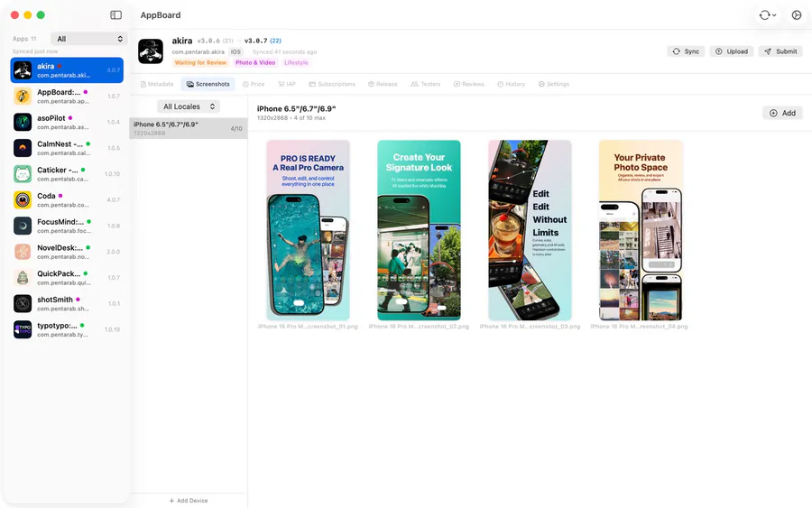The width and height of the screenshot is (812, 508).
Task: Click the filename ending reenshot_04.png
Action: click(639, 327)
